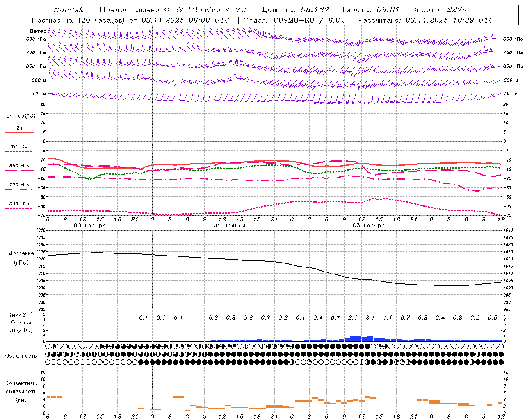Click the "(мм/3ч.)" precipitation unit label

[x=21, y=315]
